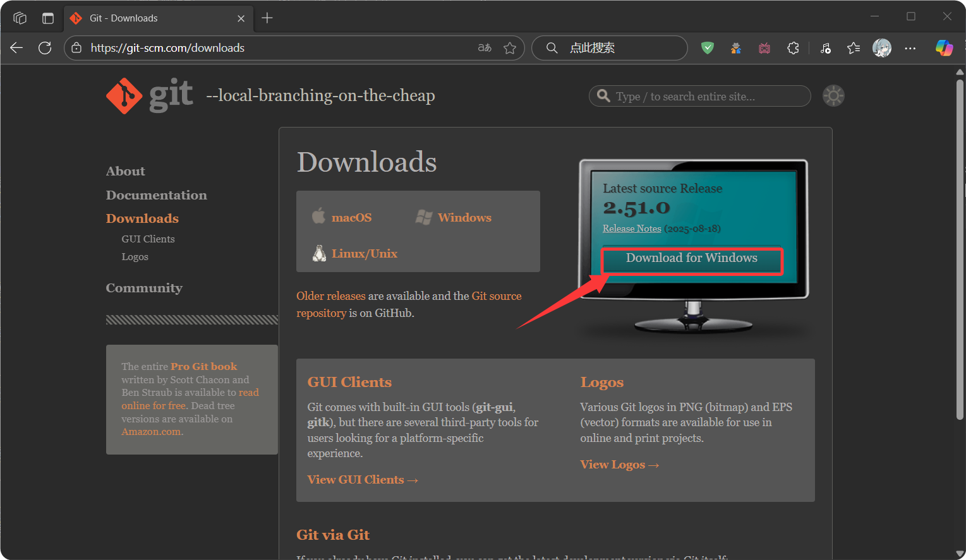This screenshot has height=560, width=966.
Task: Open a new browser tab
Action: (267, 18)
